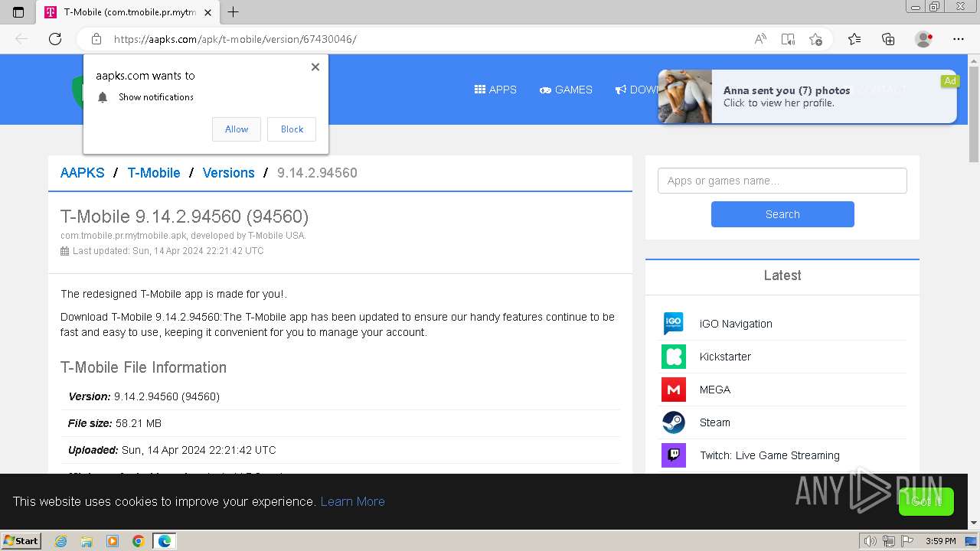Click the blue Search button
The image size is (980, 551).
[782, 214]
